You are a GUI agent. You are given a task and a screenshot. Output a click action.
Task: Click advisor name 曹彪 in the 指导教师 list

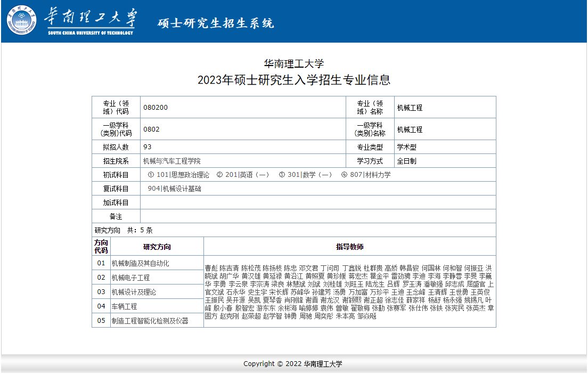click(x=211, y=268)
